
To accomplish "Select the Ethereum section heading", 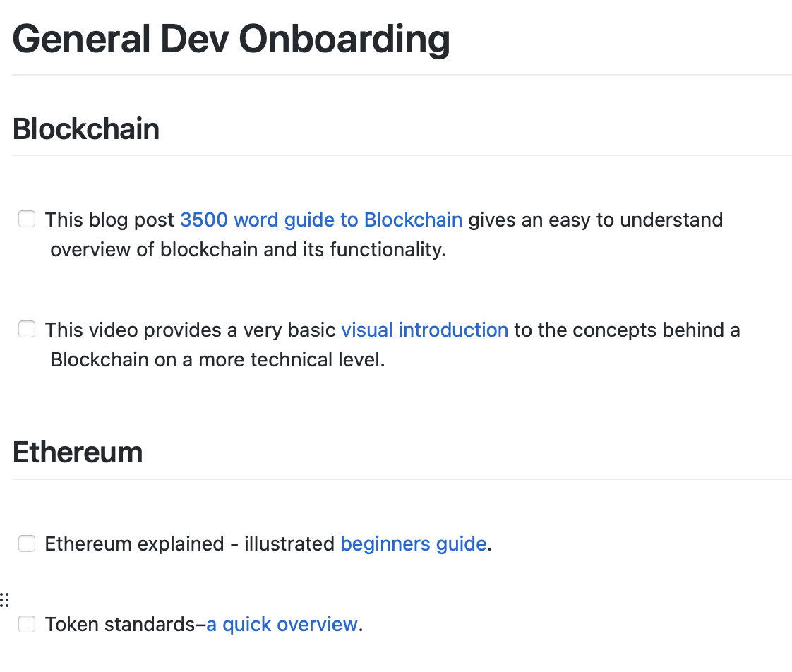I will coord(78,452).
